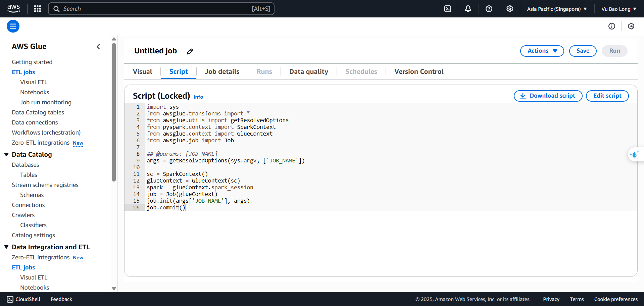Click in the Search input field
The height and width of the screenshot is (306, 644).
[x=161, y=9]
